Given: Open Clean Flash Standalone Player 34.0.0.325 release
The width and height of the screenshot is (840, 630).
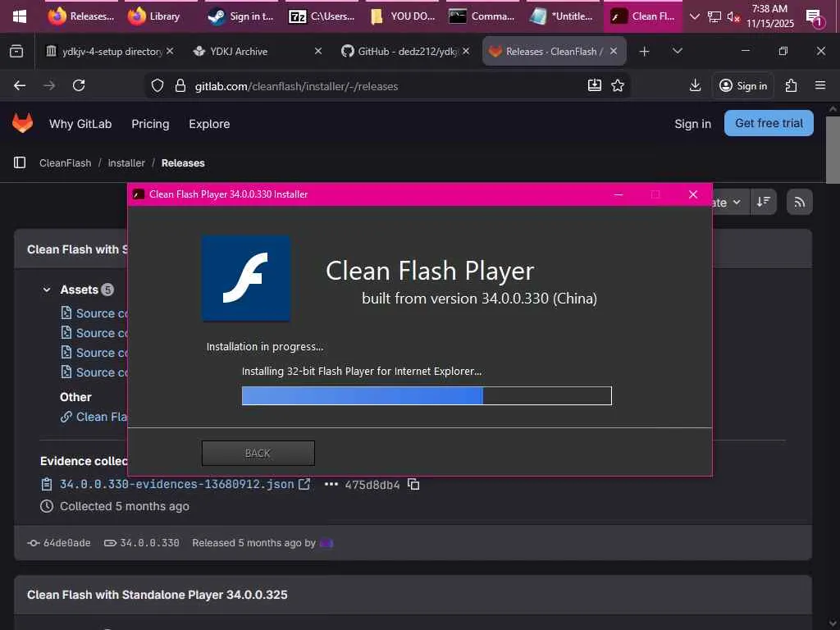Looking at the screenshot, I should 157,595.
